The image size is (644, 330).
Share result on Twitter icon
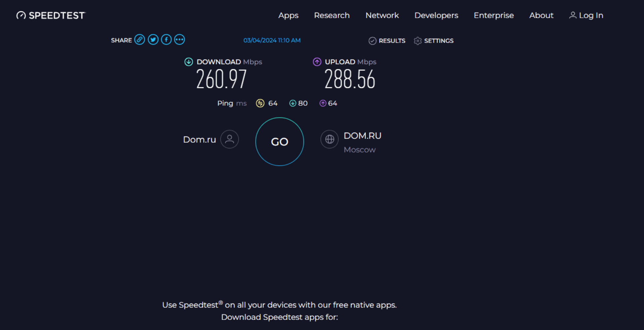pos(153,40)
